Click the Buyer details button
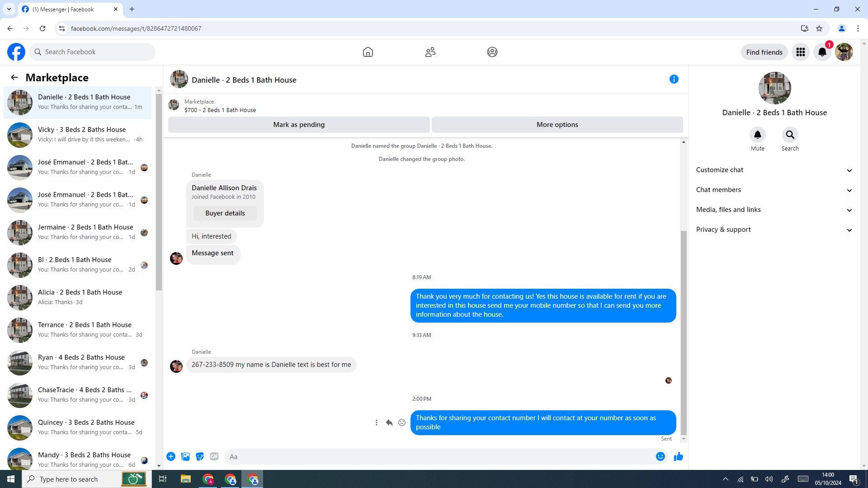Screen dimensions: 868x488 (225, 213)
